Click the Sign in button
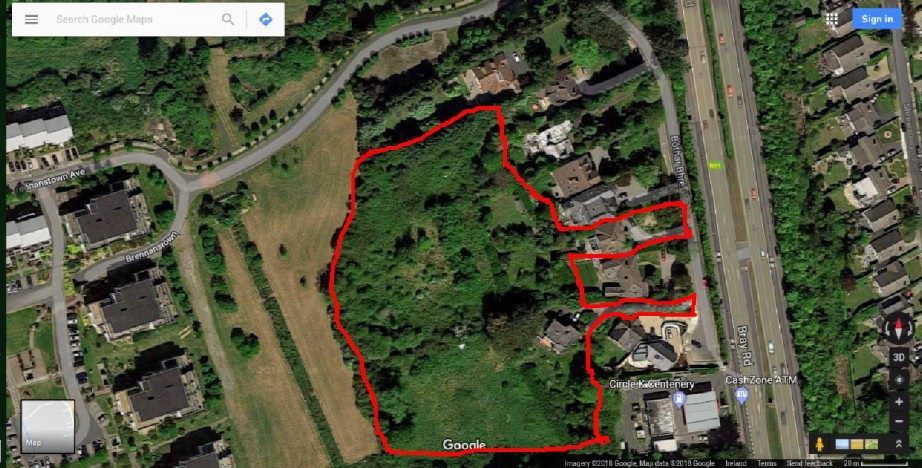 click(x=877, y=19)
